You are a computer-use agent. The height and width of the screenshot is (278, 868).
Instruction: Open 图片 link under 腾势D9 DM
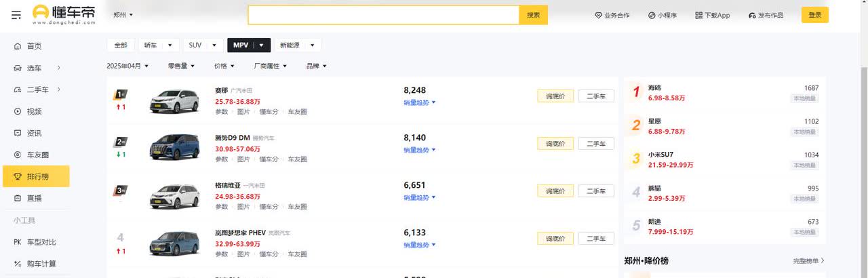pyautogui.click(x=243, y=159)
